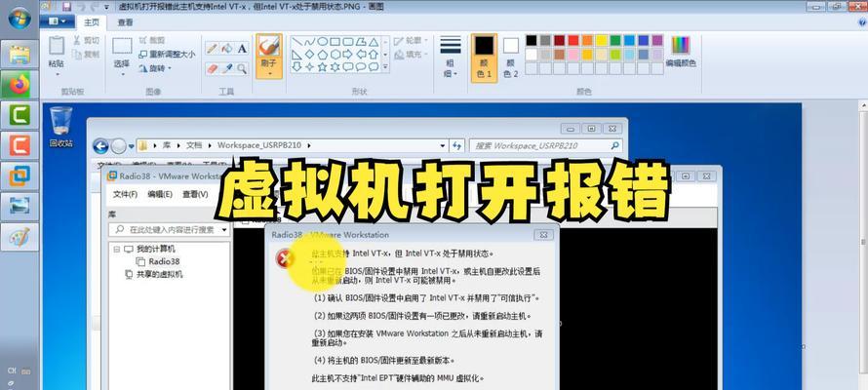Choose the yellow color swatch
Screen dimensions: 868x390
(x=601, y=40)
